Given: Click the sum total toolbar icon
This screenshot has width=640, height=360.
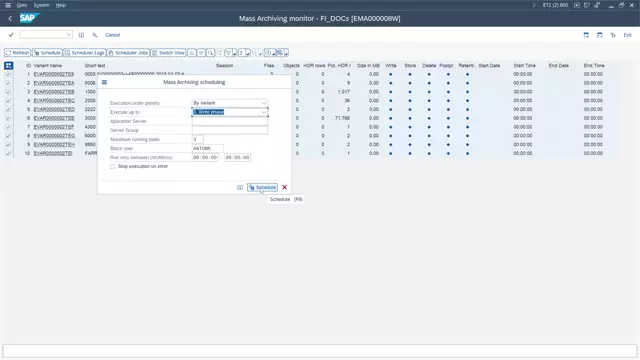Looking at the screenshot, I should [242, 53].
